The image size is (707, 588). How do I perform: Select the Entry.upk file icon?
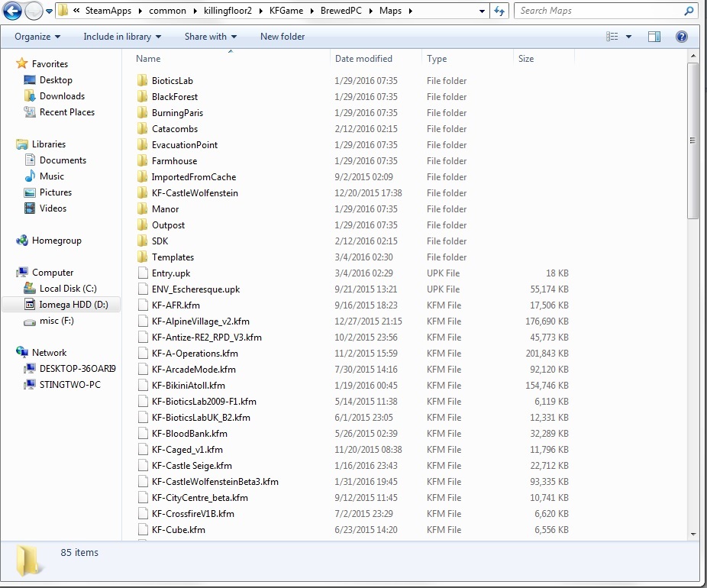pyautogui.click(x=142, y=273)
